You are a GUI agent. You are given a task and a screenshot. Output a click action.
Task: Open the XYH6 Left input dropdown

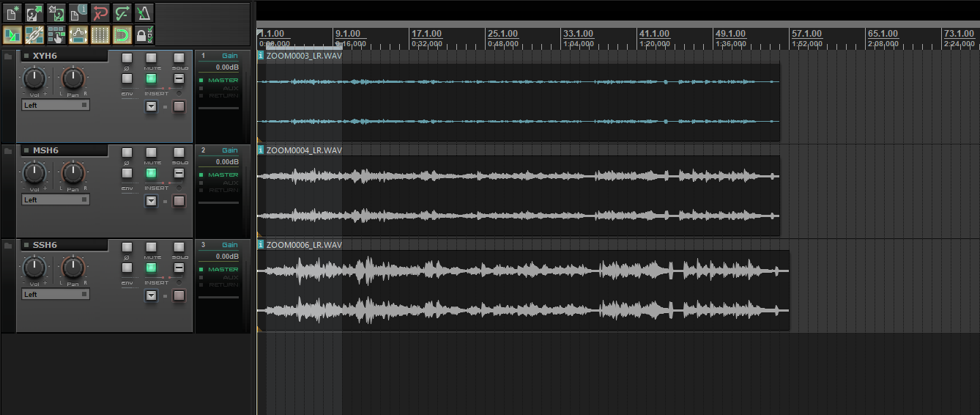click(x=56, y=106)
